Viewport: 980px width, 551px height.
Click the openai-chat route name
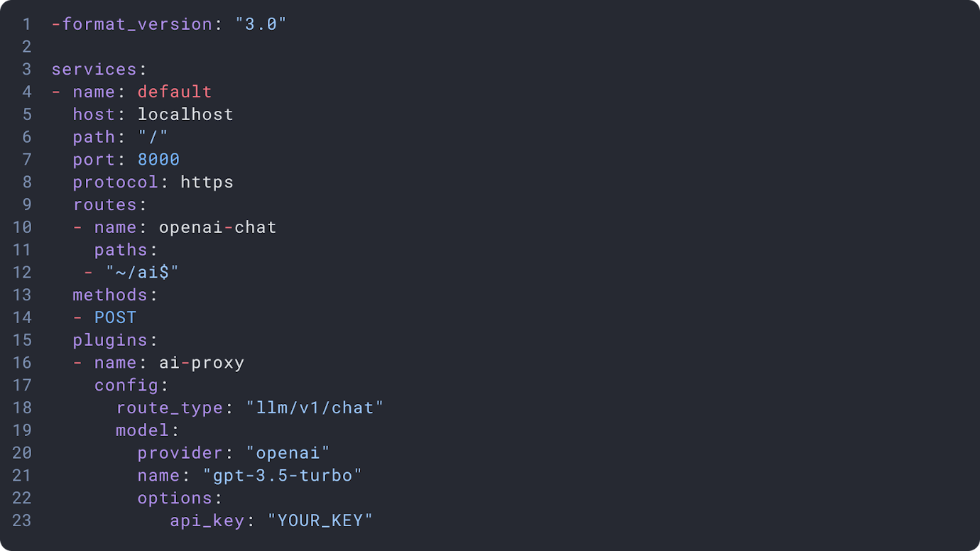[x=217, y=228]
